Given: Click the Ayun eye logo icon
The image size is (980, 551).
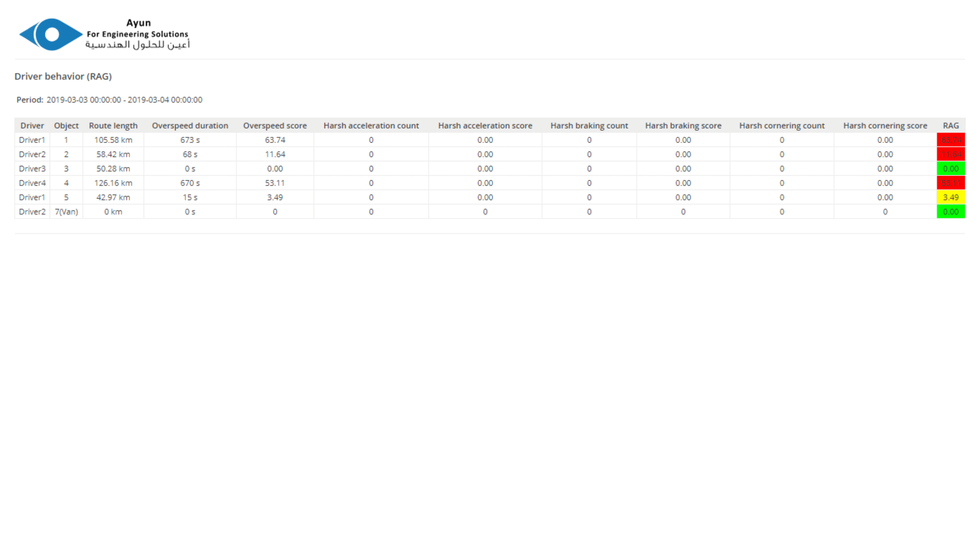Looking at the screenshot, I should click(x=51, y=34).
